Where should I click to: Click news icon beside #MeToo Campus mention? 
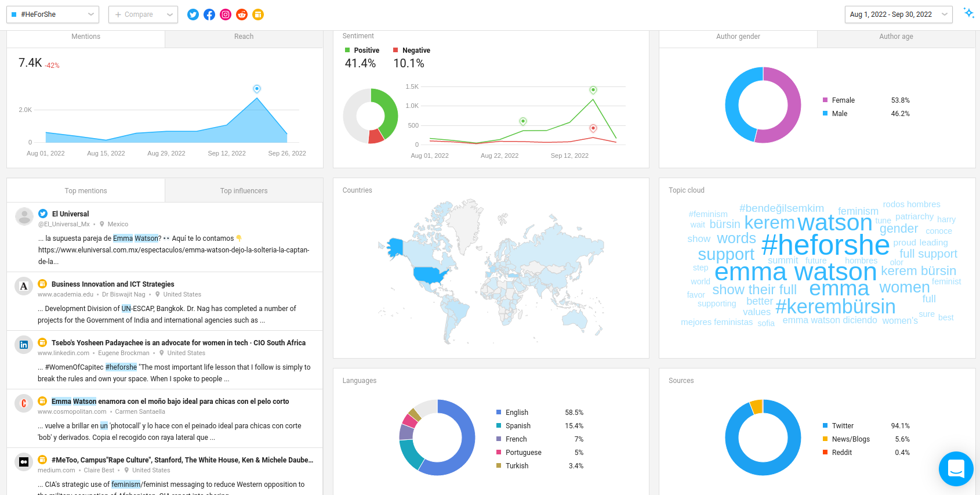click(x=42, y=460)
